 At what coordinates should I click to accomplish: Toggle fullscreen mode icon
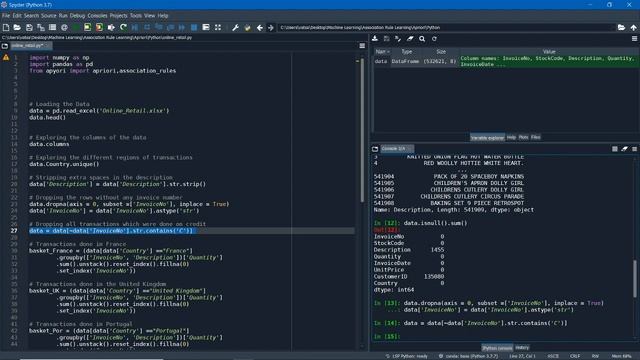pos(218,27)
